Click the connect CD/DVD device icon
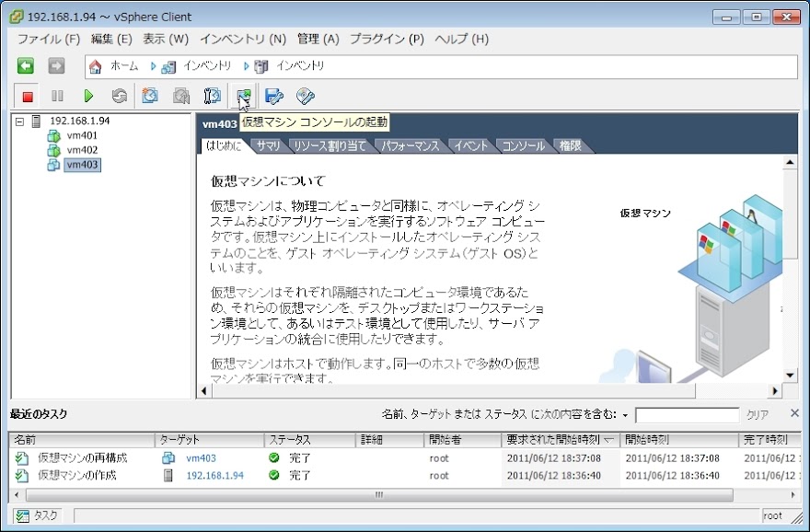This screenshot has height=532, width=810. click(x=306, y=96)
